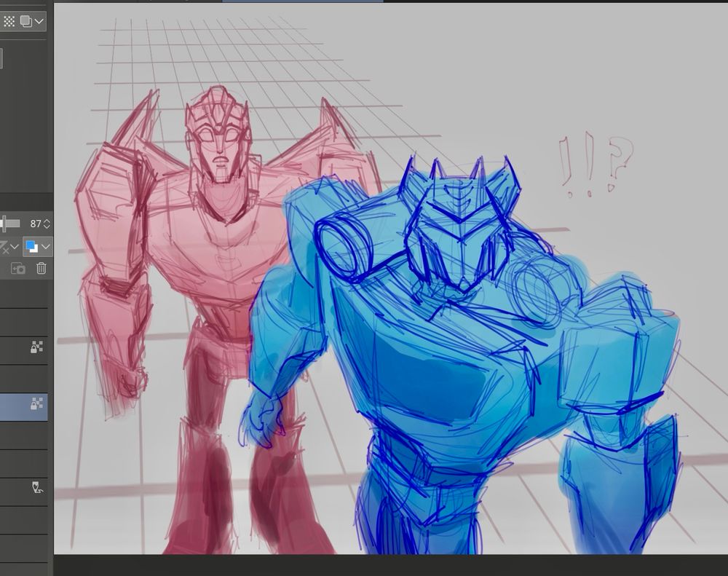Viewport: 728px width, 576px height.
Task: Click the camera-folder icon beside the trash can
Action: (x=17, y=269)
